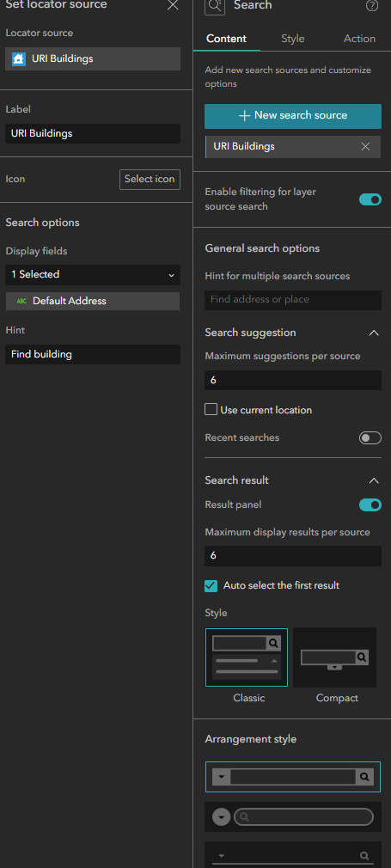
Task: Turn off the Result panel toggle
Action: (x=370, y=504)
